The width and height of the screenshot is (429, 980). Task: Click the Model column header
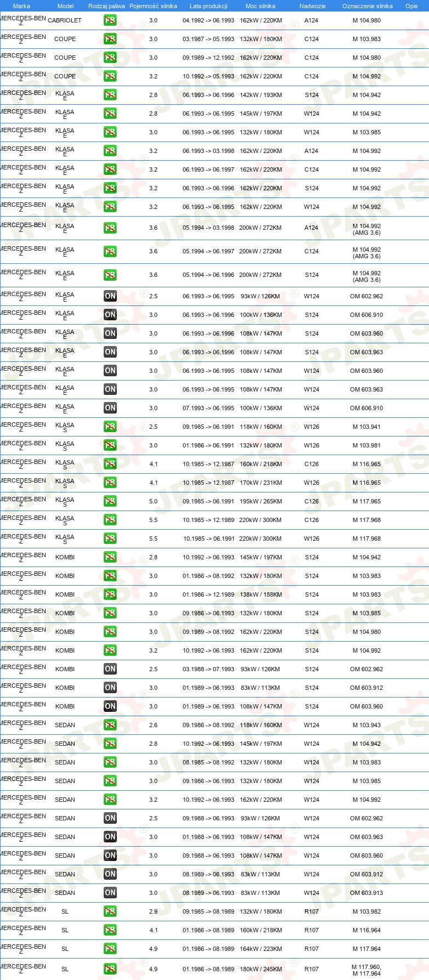[x=65, y=6]
